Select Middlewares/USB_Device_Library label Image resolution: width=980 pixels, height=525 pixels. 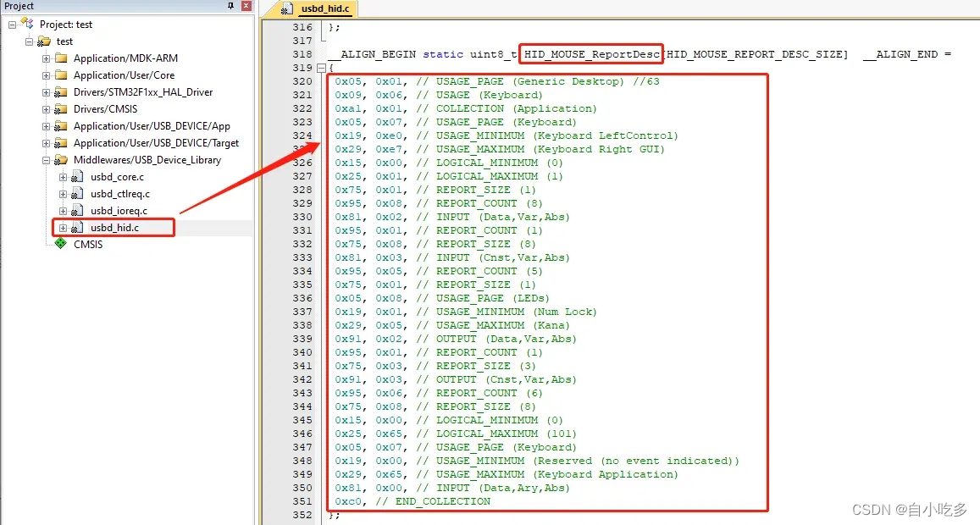147,160
